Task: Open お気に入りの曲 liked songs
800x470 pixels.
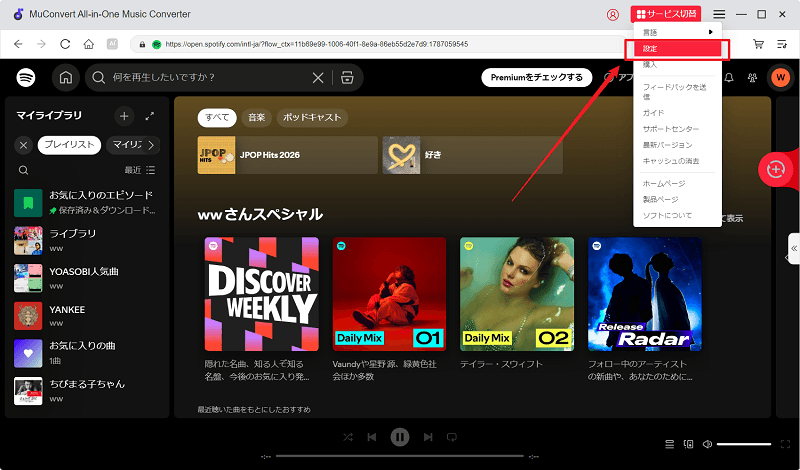Action: (x=86, y=354)
